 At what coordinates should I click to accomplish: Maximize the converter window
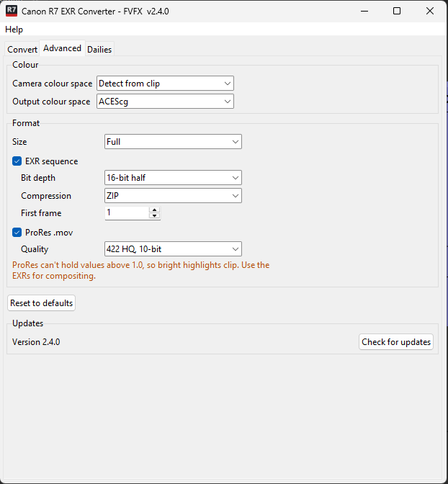point(397,11)
